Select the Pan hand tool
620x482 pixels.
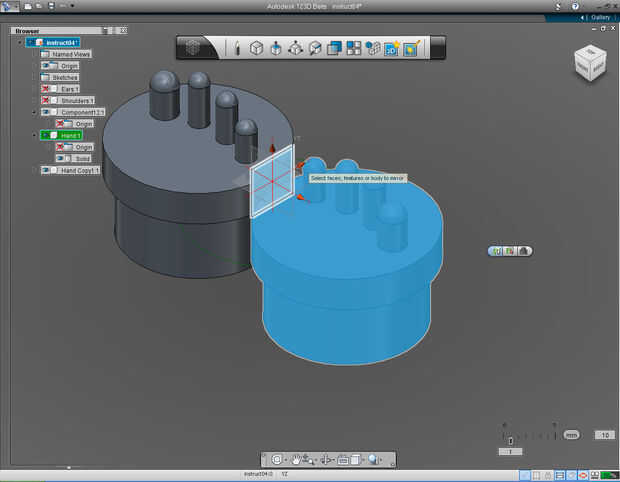click(297, 459)
